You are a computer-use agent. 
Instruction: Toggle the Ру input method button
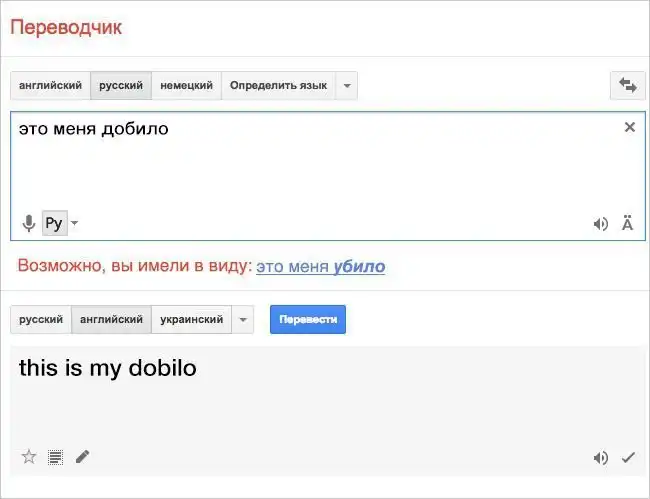point(54,223)
